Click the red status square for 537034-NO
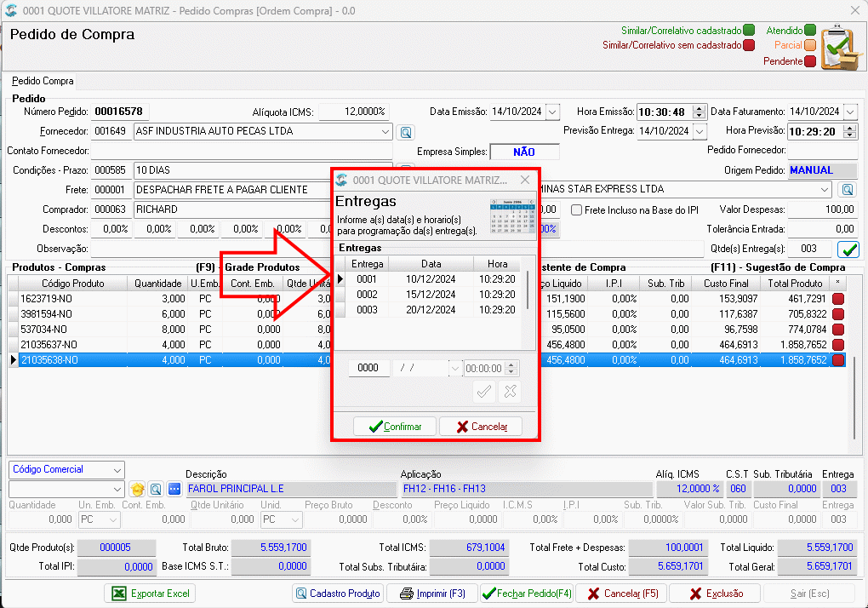Image resolution: width=868 pixels, height=608 pixels. [x=838, y=330]
